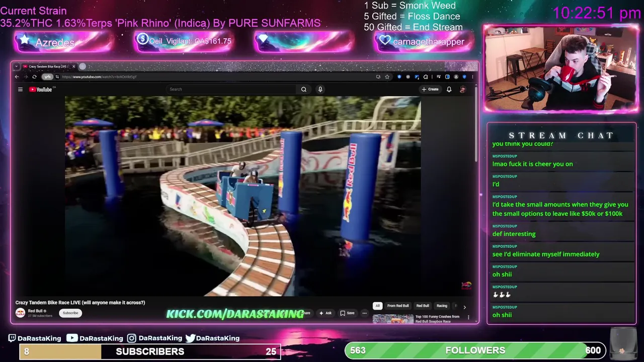Open the YouTube hamburger guide menu
Image resolution: width=644 pixels, height=362 pixels.
pyautogui.click(x=20, y=89)
